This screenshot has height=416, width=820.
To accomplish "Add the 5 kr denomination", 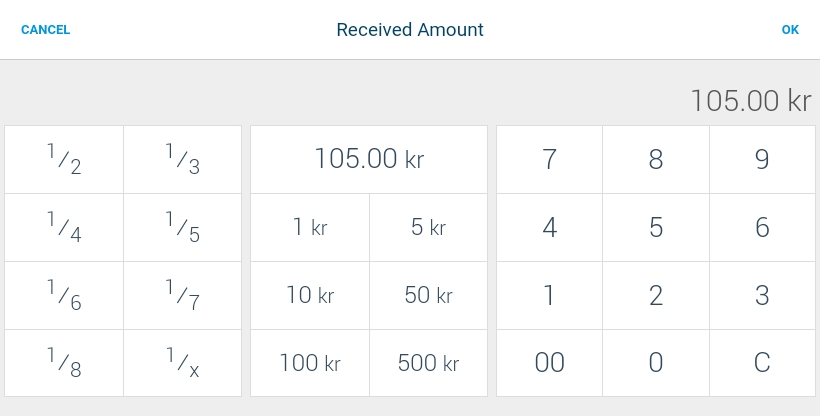I will [x=428, y=228].
